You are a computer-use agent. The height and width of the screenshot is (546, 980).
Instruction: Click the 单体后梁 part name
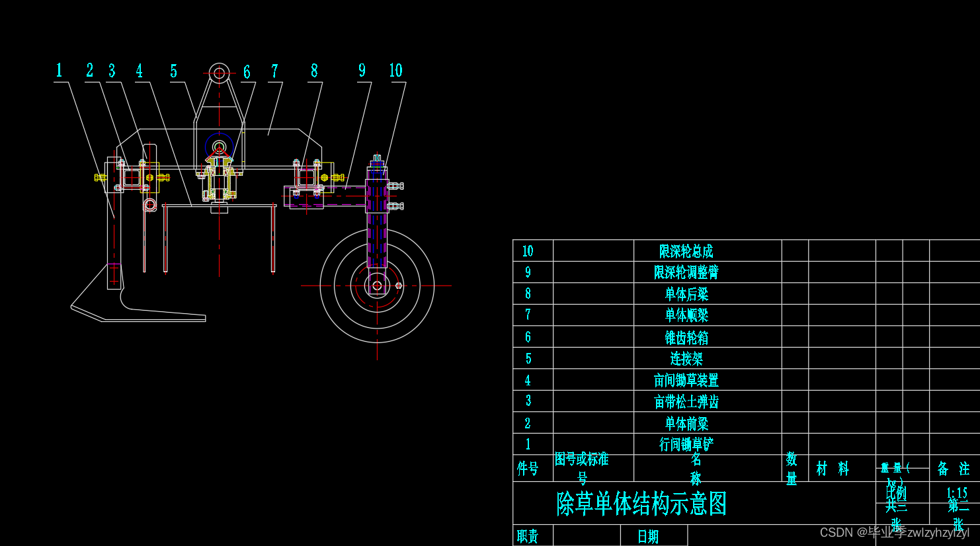point(686,293)
